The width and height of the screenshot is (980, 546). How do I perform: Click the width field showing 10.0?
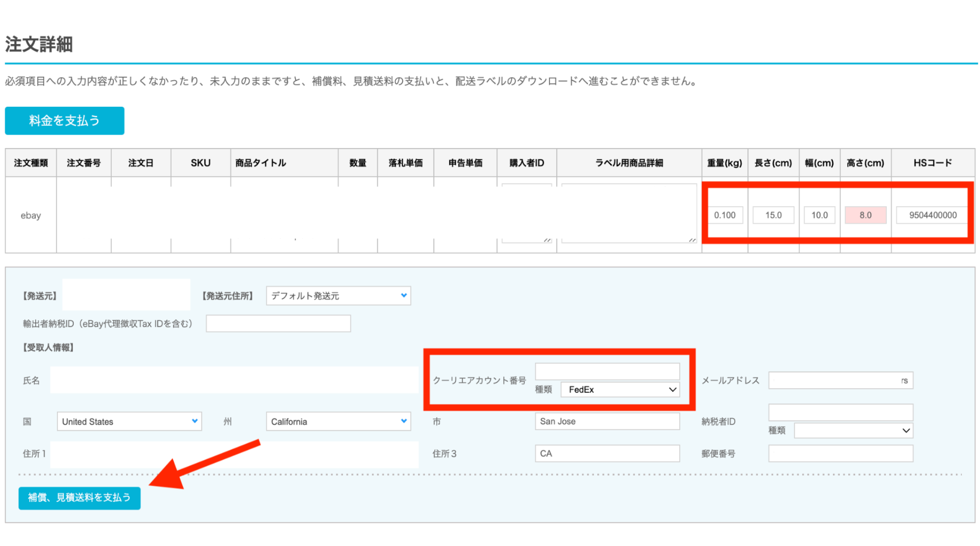pos(819,215)
